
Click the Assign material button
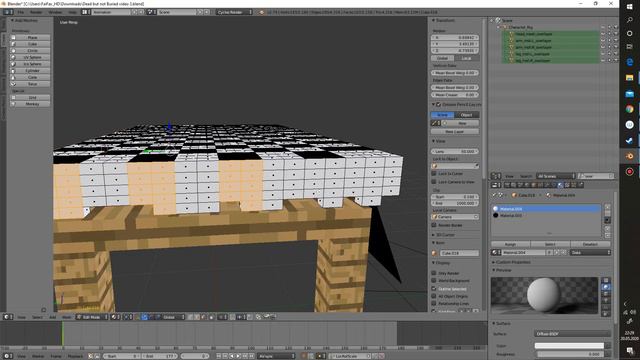coord(510,244)
